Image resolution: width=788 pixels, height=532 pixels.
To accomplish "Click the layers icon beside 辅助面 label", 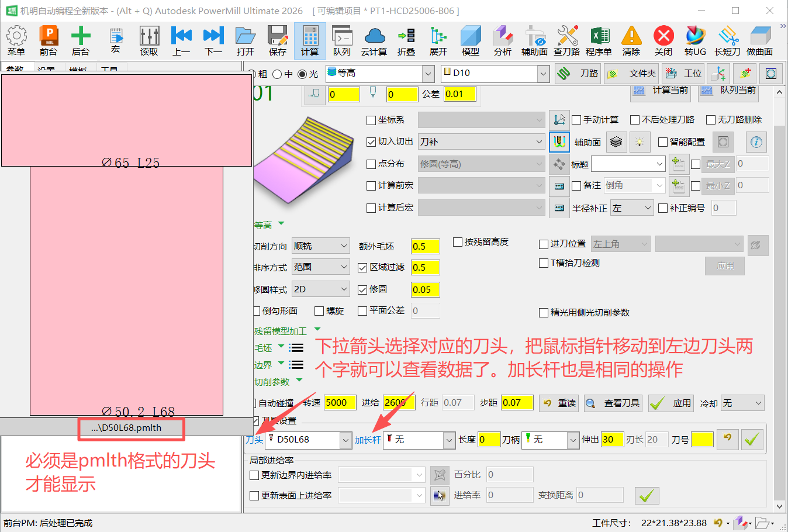I will coord(616,142).
